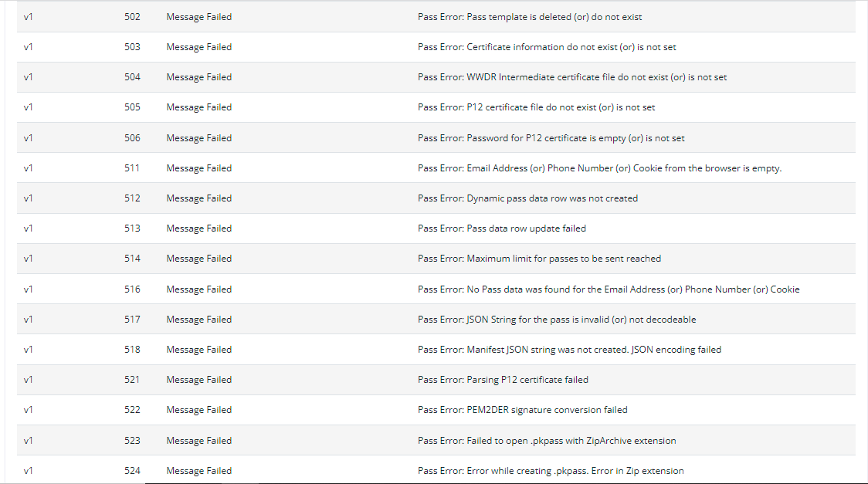Click error code 511
The width and height of the screenshot is (868, 484).
[132, 168]
